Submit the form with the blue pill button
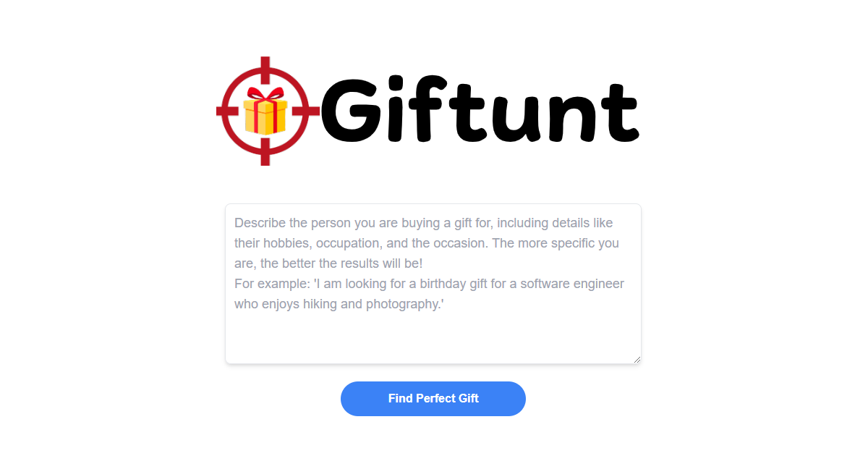Screen dimensions: 868x456 [433, 399]
